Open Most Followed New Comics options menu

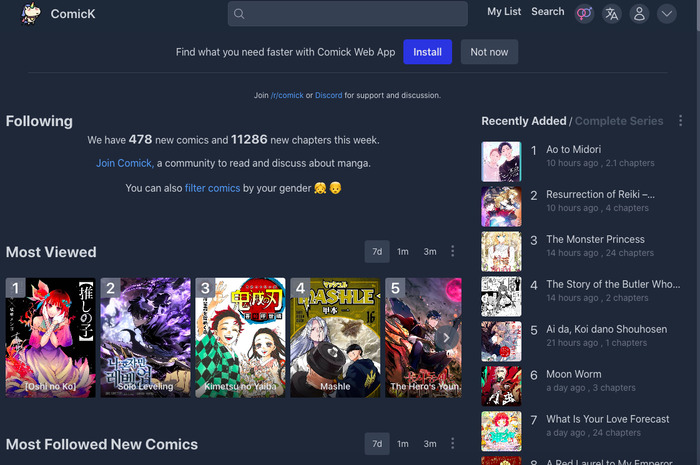[x=453, y=443]
